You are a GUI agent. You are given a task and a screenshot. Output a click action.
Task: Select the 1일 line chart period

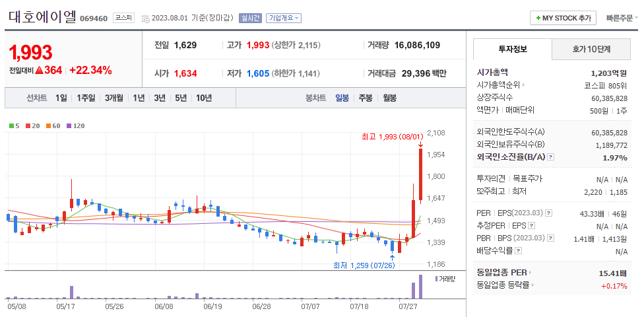[61, 98]
